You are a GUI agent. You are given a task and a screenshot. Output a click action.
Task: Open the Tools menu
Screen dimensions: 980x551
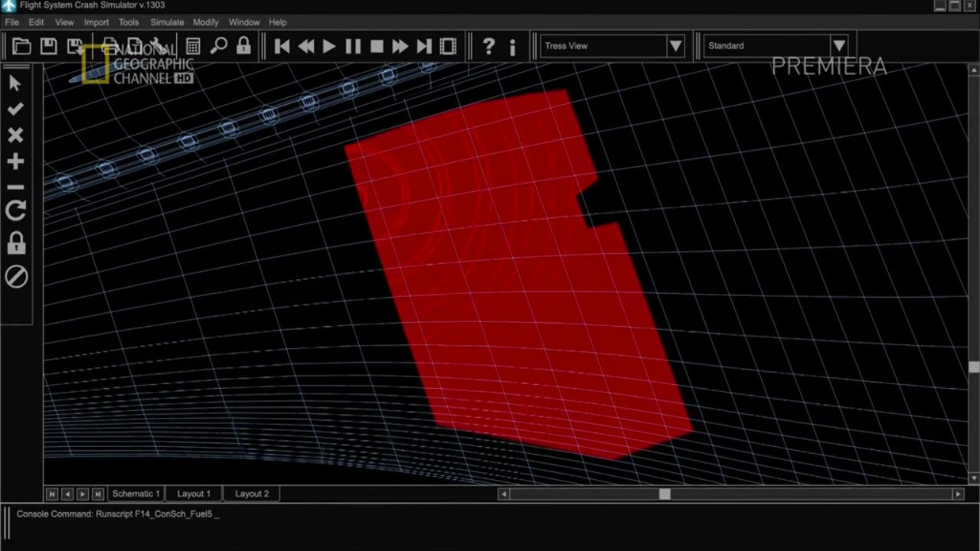pos(129,22)
